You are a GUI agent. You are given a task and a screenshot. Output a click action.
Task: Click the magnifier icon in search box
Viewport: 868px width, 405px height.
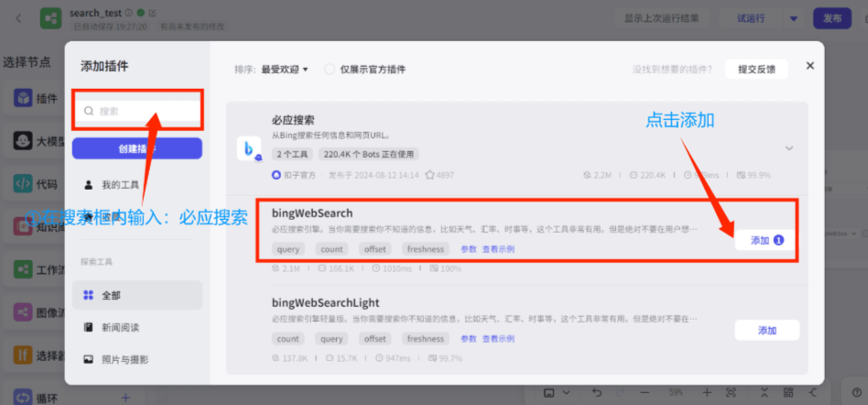click(89, 111)
